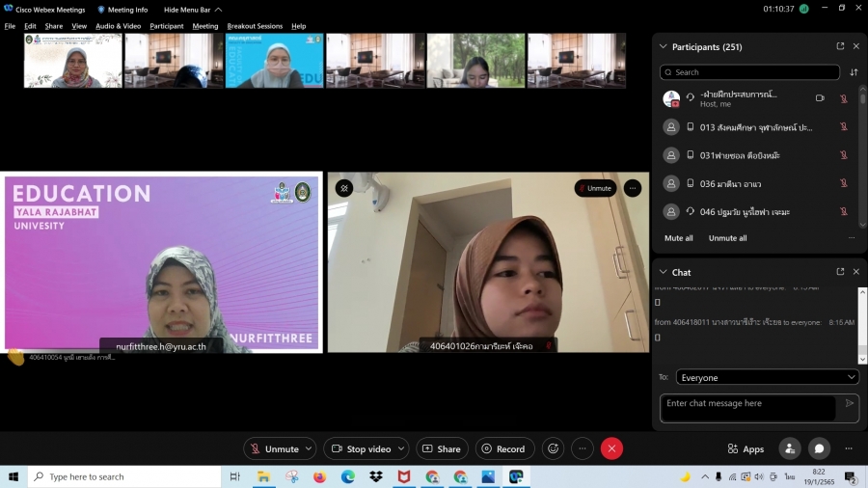Open the Everyone recipient dropdown
The width and height of the screenshot is (868, 488).
767,377
